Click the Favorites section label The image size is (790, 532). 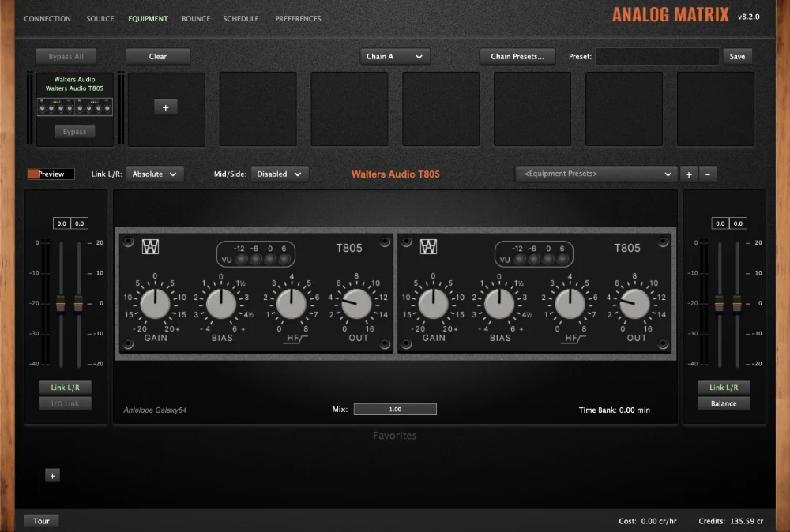(x=394, y=436)
